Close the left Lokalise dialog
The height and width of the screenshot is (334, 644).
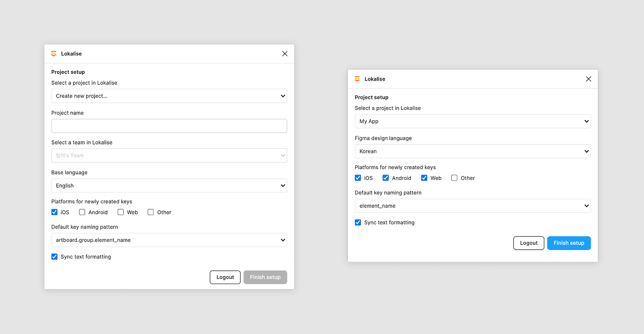pyautogui.click(x=285, y=54)
